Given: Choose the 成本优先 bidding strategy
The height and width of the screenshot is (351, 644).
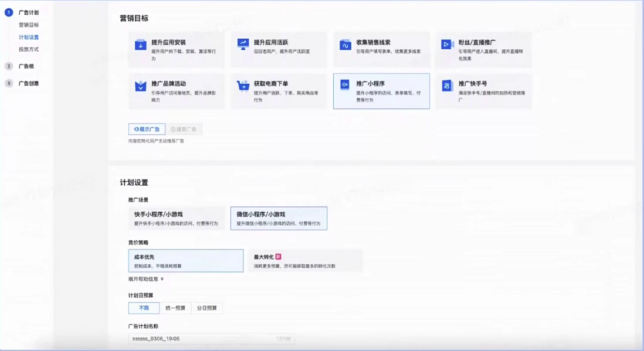Looking at the screenshot, I should point(185,260).
